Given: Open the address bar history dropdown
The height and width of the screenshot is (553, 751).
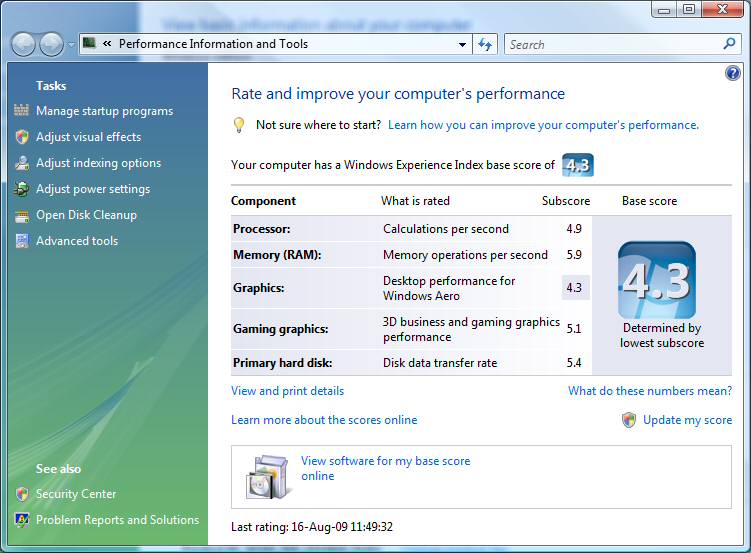Looking at the screenshot, I should coord(462,45).
